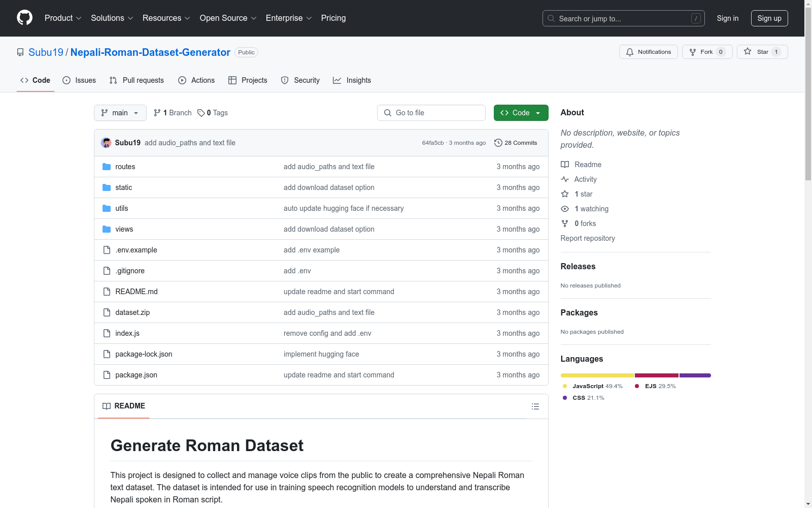Image resolution: width=812 pixels, height=508 pixels.
Task: Click the Notifications bell icon
Action: tap(630, 52)
